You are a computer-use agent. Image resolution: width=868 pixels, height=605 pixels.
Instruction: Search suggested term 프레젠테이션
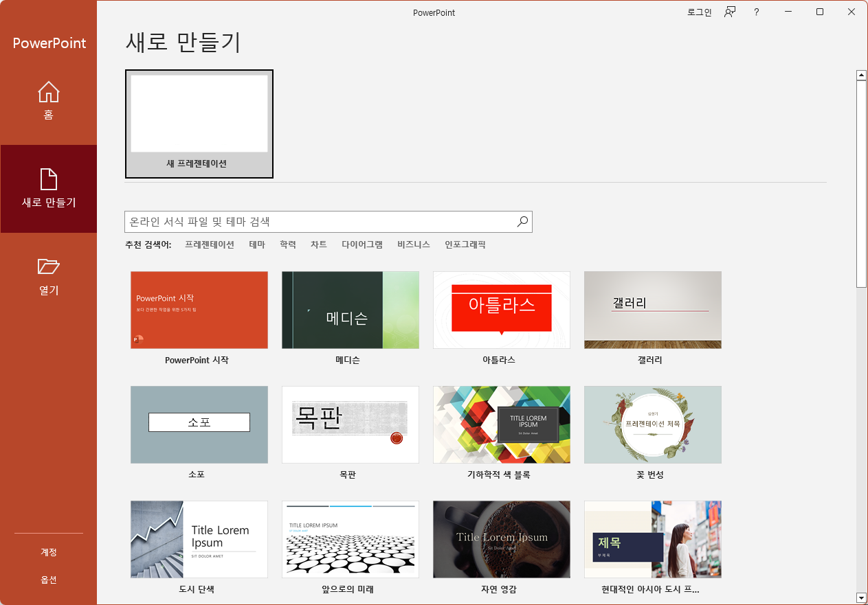click(x=210, y=244)
